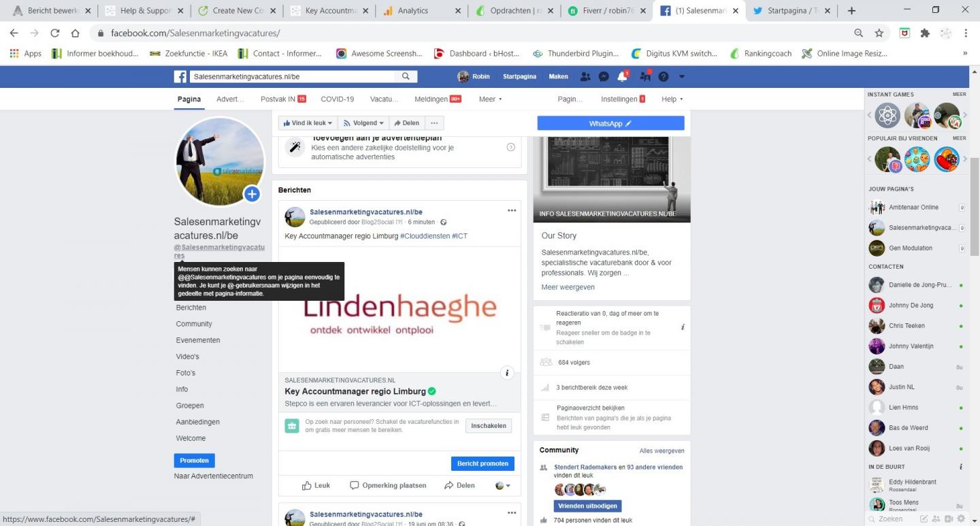
Task: Switch to the Help & Support browser tab
Action: click(143, 11)
